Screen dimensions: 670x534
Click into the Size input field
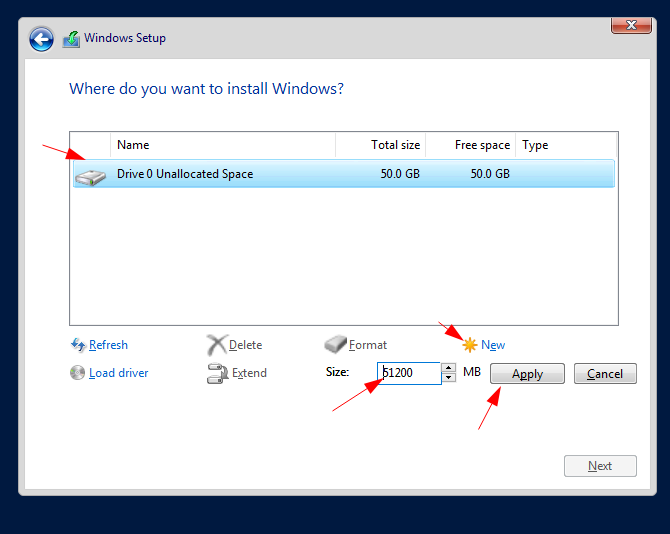coord(409,373)
